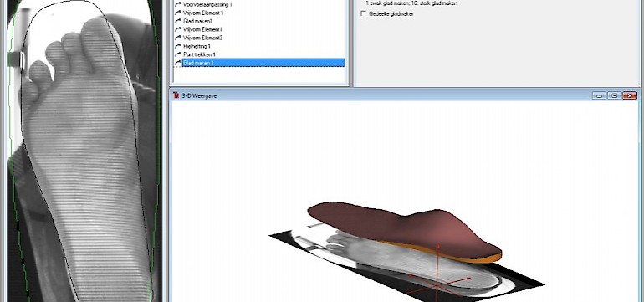Click the 3-D Weergave window logo icon
The width and height of the screenshot is (644, 302).
pos(176,95)
